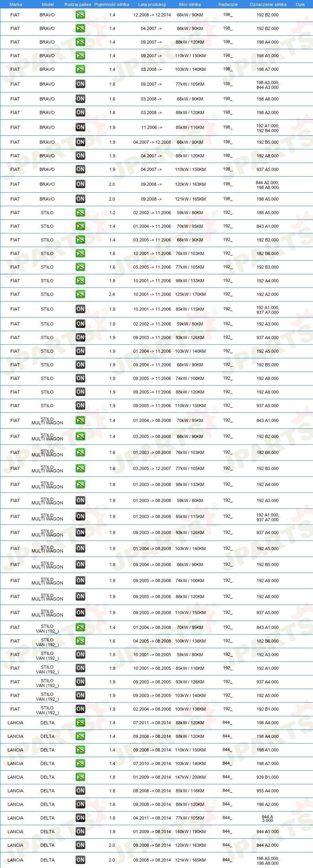Click the '140kW / 190KM' power cell
Screen dimensions: 313x868
click(190, 832)
